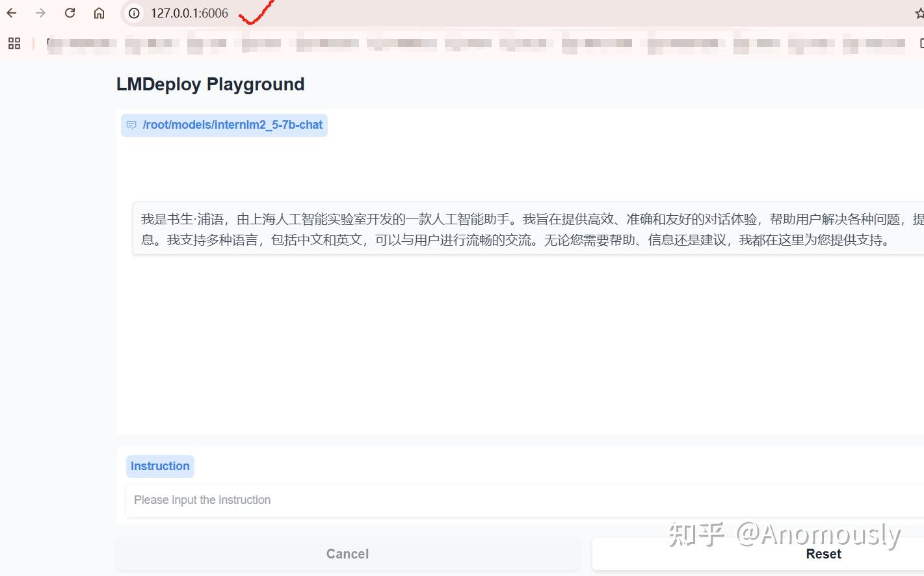
Task: Click the LMDeploy Playground heading
Action: 210,84
